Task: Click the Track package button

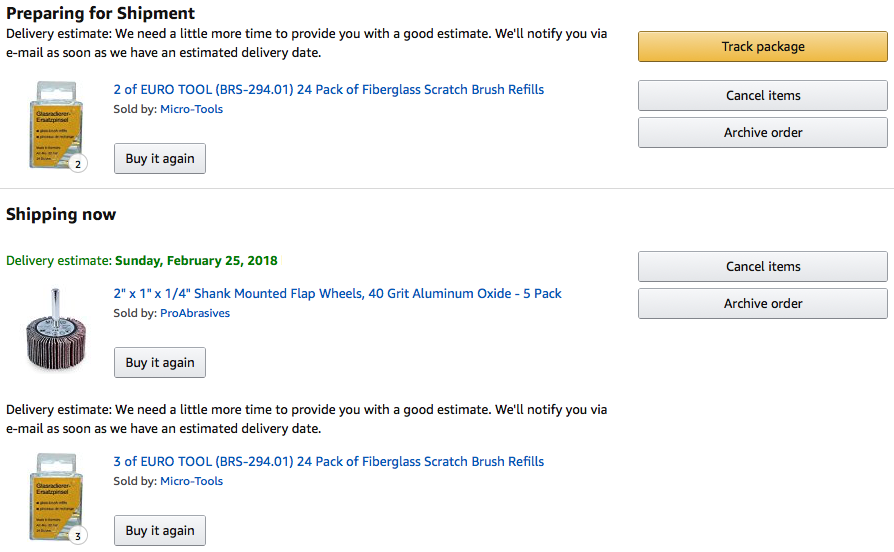Action: click(762, 46)
